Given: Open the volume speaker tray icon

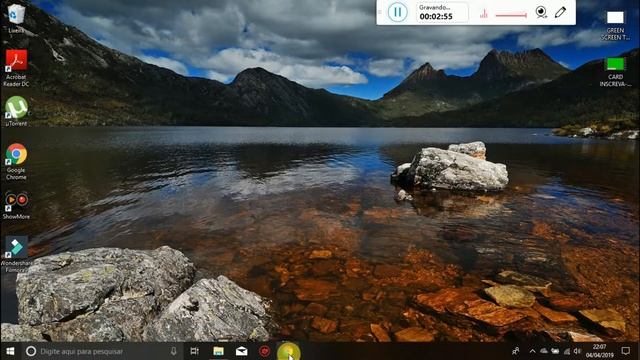Looking at the screenshot, I should pyautogui.click(x=577, y=351).
